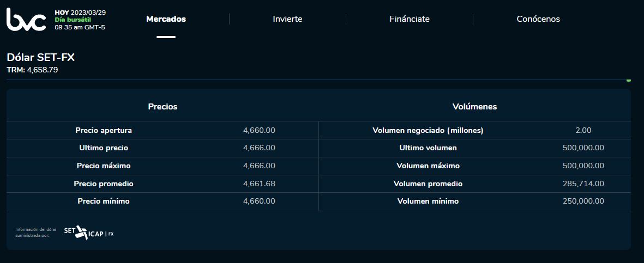The image size is (644, 263).
Task: Click the Precio apertura row label
Action: point(104,131)
